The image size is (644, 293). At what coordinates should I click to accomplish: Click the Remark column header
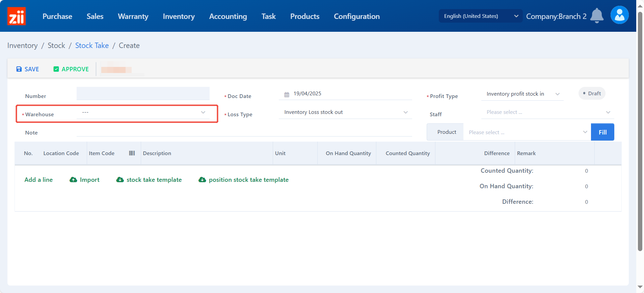click(526, 153)
